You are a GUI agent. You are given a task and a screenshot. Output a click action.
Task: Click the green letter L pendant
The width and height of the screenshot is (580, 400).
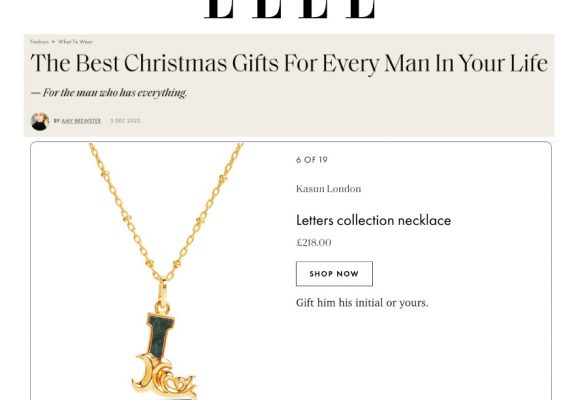pos(161,335)
